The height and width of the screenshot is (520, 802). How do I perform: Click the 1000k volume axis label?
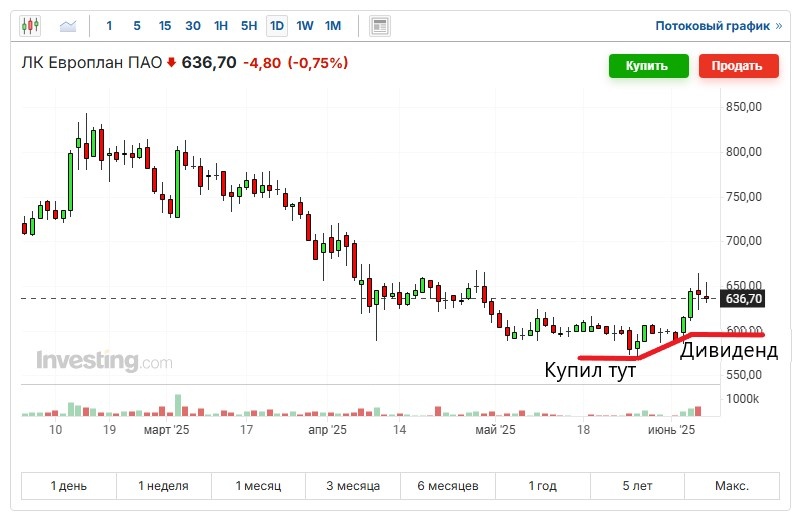pyautogui.click(x=742, y=399)
